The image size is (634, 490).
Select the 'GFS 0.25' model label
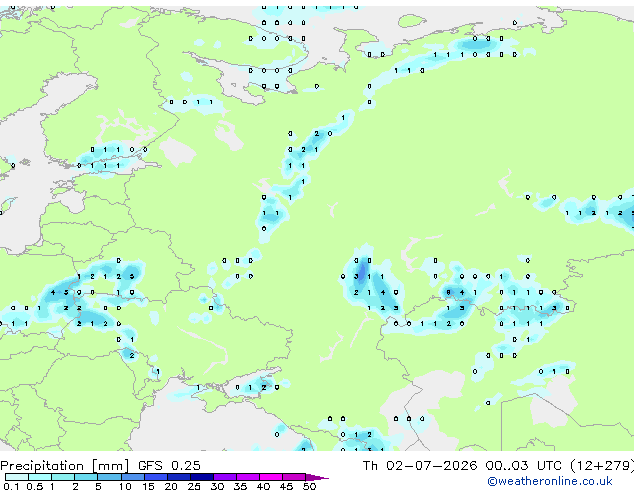pos(169,466)
